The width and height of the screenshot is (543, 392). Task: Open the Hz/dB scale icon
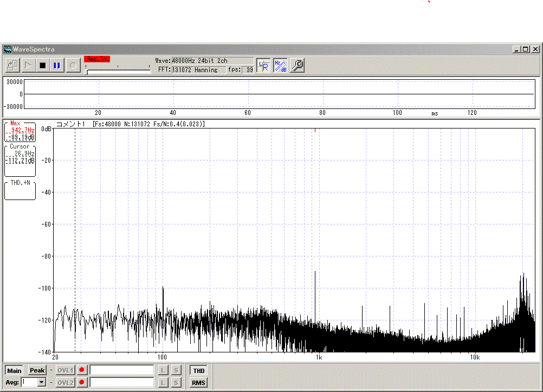point(280,65)
